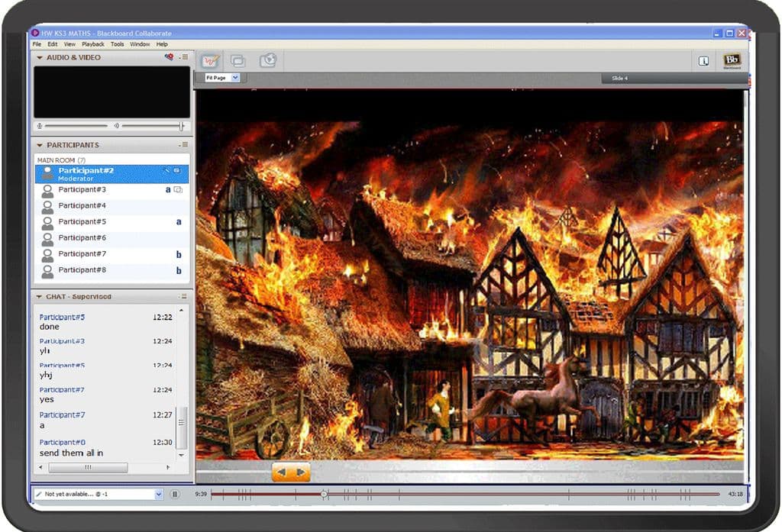Adjust the speaker volume slider handle

pos(182,126)
